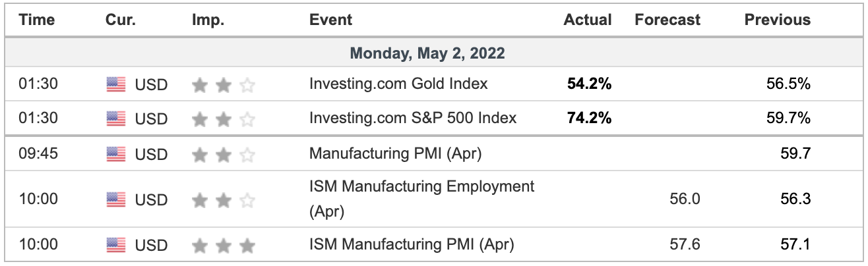
Task: Open ISM Manufacturing Employment (Apr) event
Action: tap(422, 199)
